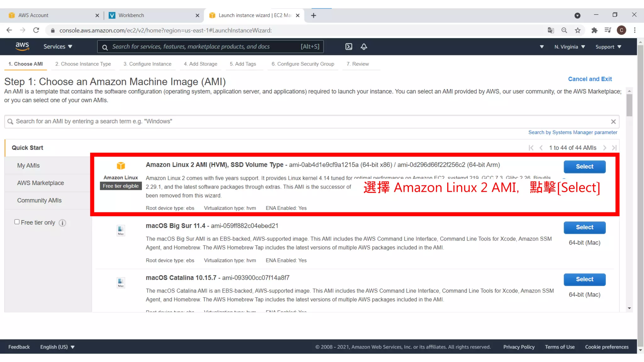Go to 5. Add Tags step

point(243,64)
